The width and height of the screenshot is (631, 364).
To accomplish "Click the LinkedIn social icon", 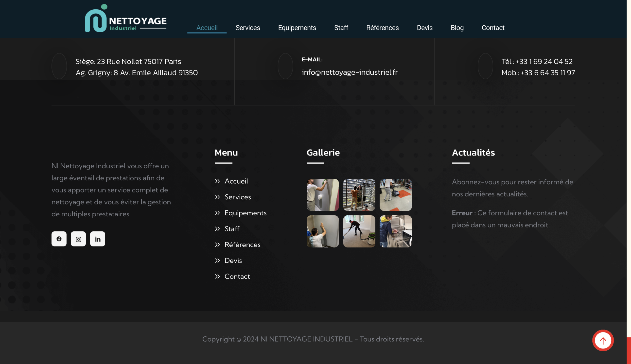I will point(98,239).
